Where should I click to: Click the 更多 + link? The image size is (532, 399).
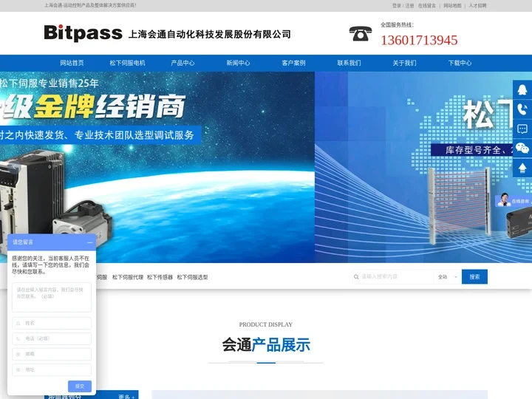126,396
